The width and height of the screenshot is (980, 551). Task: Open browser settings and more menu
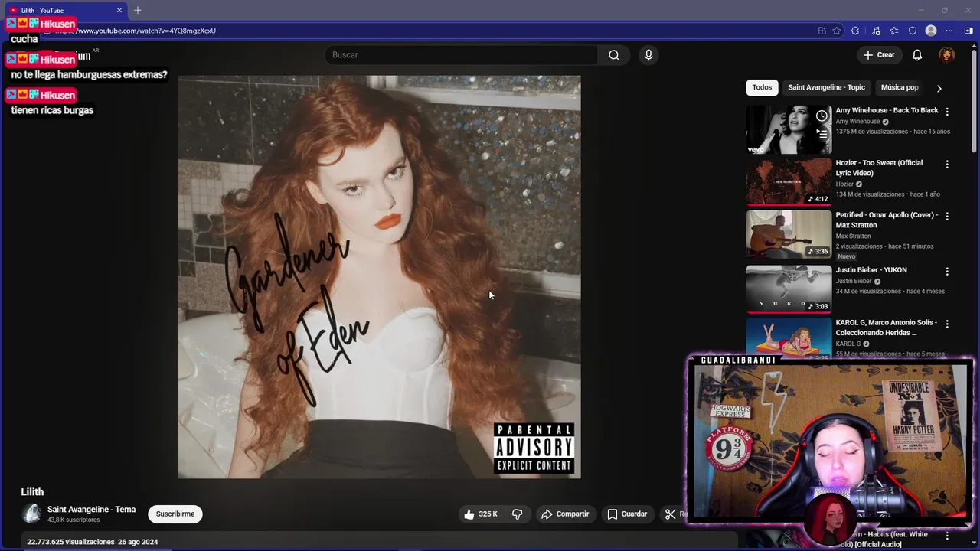pyautogui.click(x=949, y=31)
